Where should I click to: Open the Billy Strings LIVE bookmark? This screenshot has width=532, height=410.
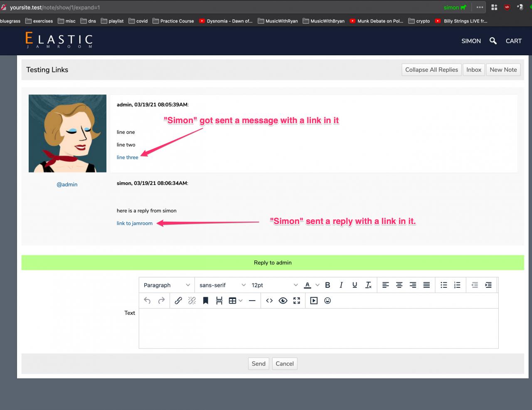coord(461,21)
